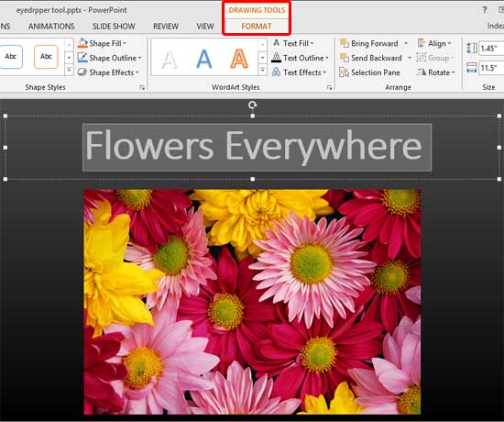Click the Shape Fill paint bucket icon
The width and height of the screenshot is (504, 422).
point(82,43)
